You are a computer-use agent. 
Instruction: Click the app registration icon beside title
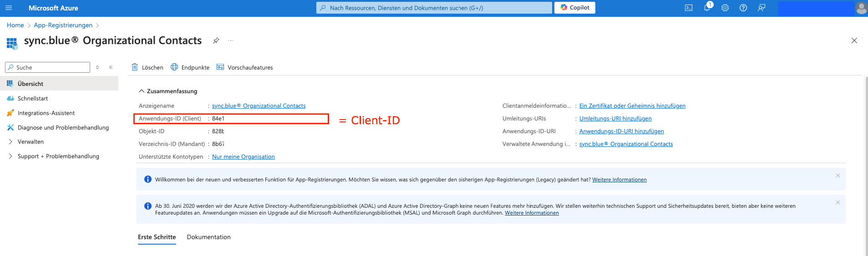(x=12, y=43)
